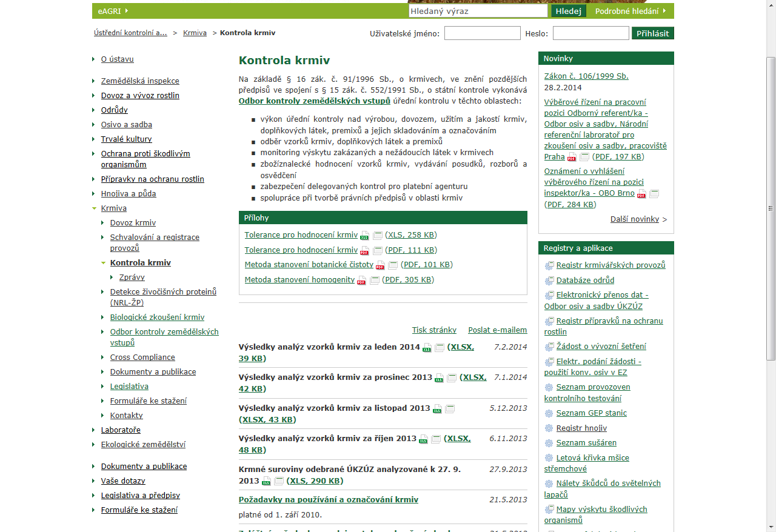This screenshot has height=532, width=776.
Task: Open Cross Compliance menu item
Action: [x=142, y=357]
